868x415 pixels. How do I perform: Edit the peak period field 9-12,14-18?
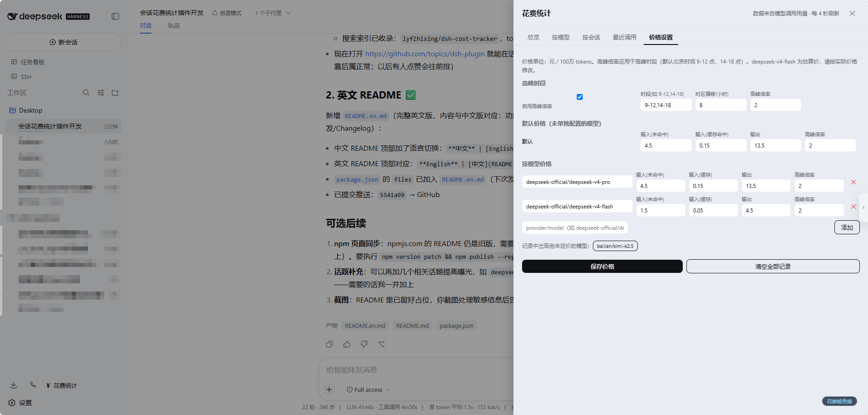[x=666, y=105]
